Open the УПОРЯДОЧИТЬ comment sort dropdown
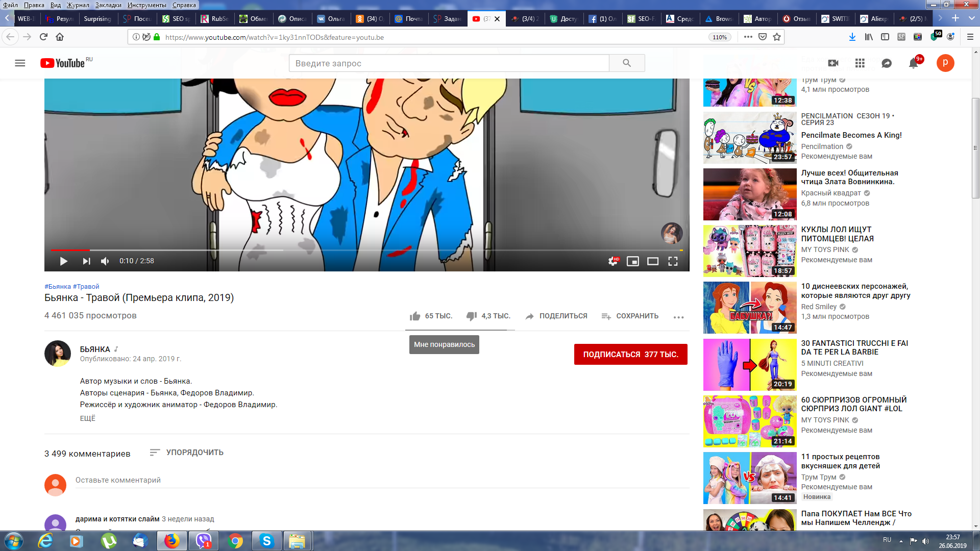The image size is (980, 551). tap(187, 453)
